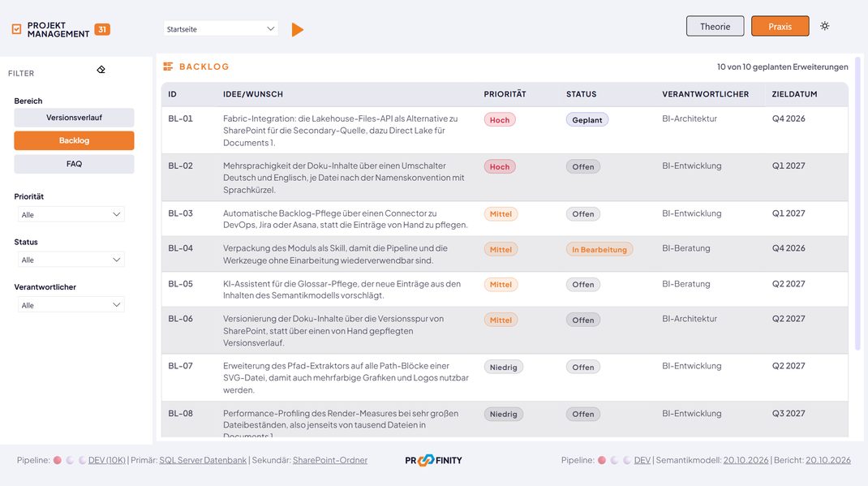Image resolution: width=868 pixels, height=486 pixels.
Task: Click the BL-02 Mehrsprachigkeit description
Action: coord(344,178)
